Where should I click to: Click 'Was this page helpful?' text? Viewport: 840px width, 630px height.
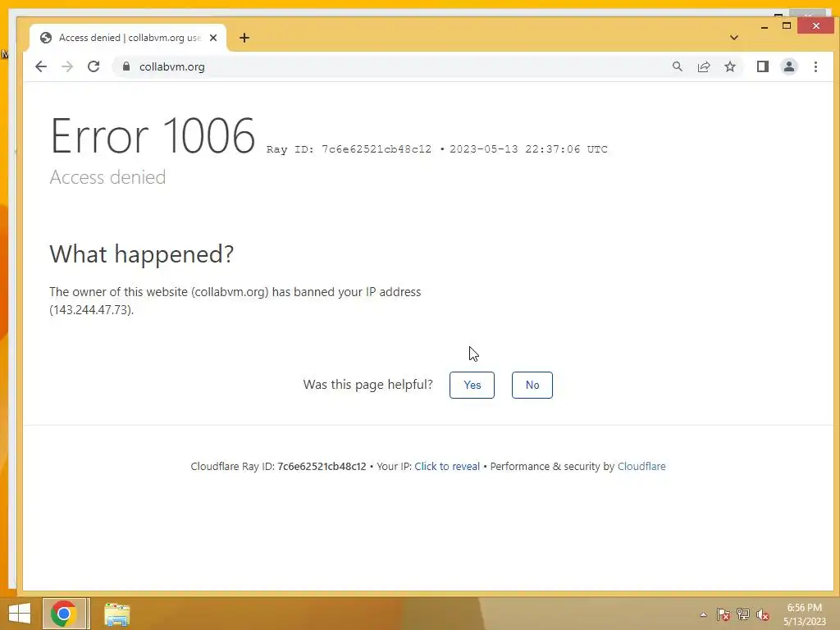coord(367,385)
